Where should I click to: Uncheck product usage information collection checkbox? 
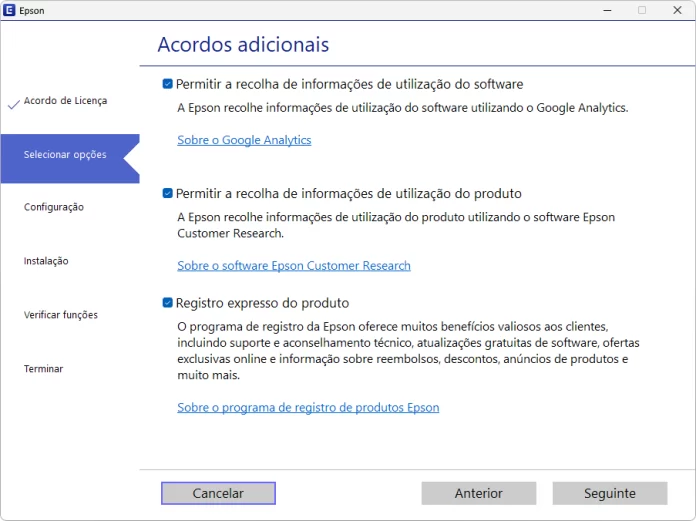pyautogui.click(x=167, y=193)
